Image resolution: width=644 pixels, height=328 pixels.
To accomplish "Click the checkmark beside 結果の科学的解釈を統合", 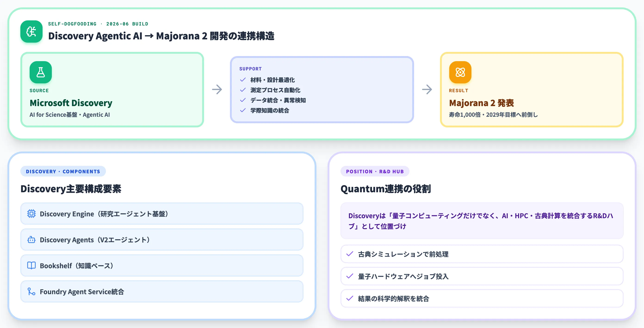I will (350, 298).
